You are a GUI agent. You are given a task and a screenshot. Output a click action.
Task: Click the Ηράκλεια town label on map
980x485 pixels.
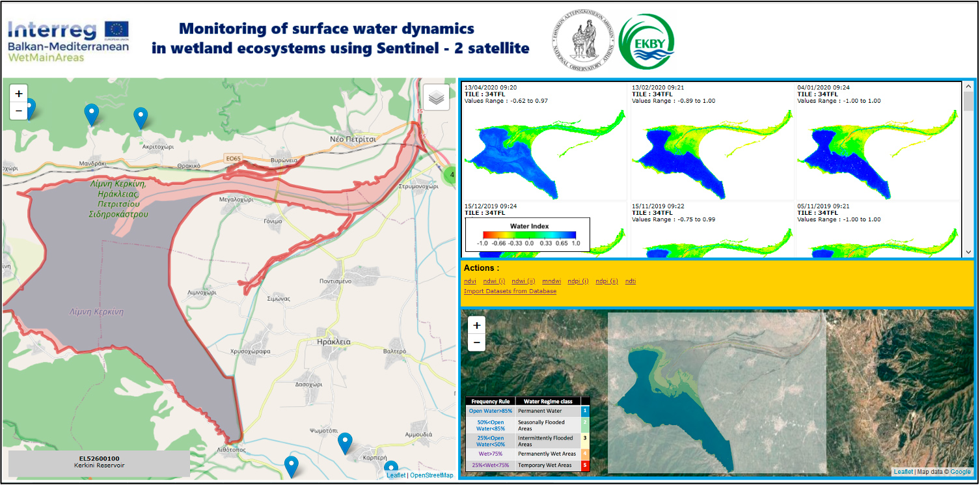tap(334, 342)
